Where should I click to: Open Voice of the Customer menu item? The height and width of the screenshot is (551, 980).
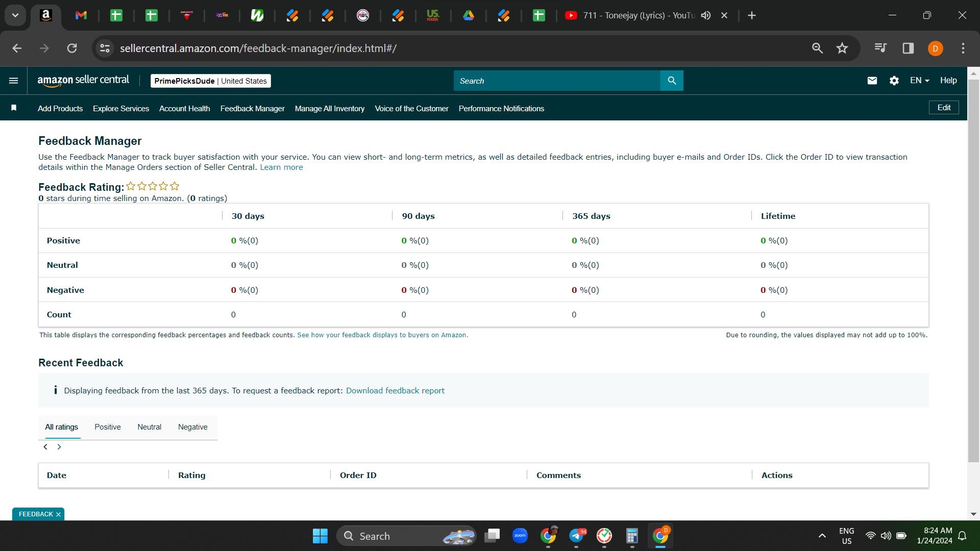(412, 109)
